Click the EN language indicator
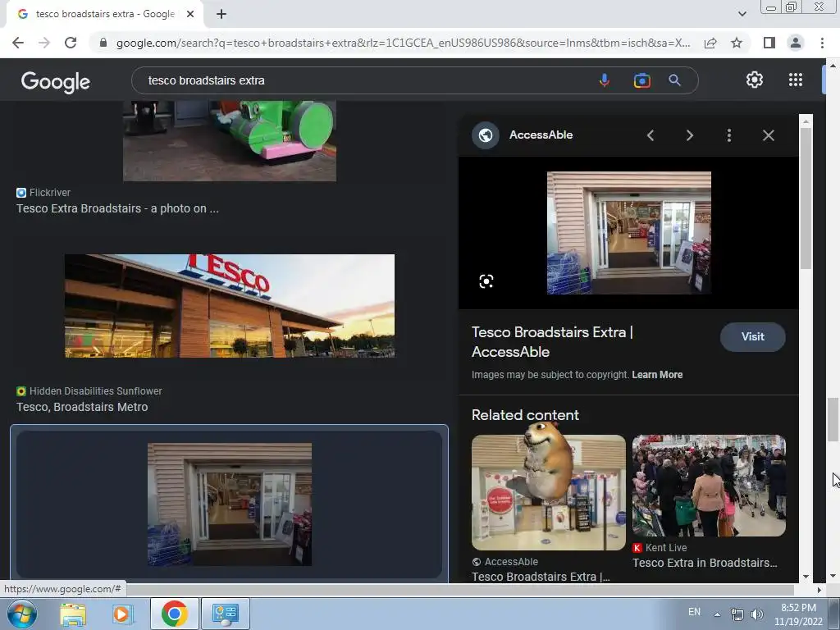The width and height of the screenshot is (840, 630). (x=694, y=612)
